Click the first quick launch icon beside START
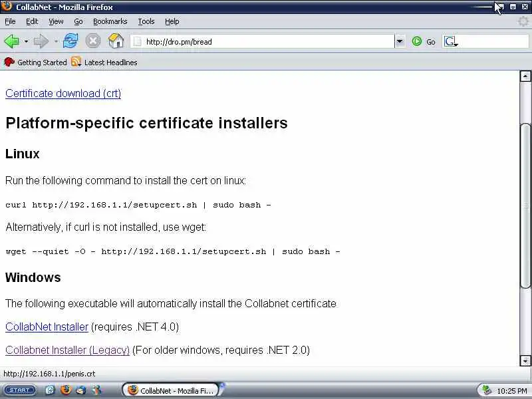 pyautogui.click(x=50, y=390)
